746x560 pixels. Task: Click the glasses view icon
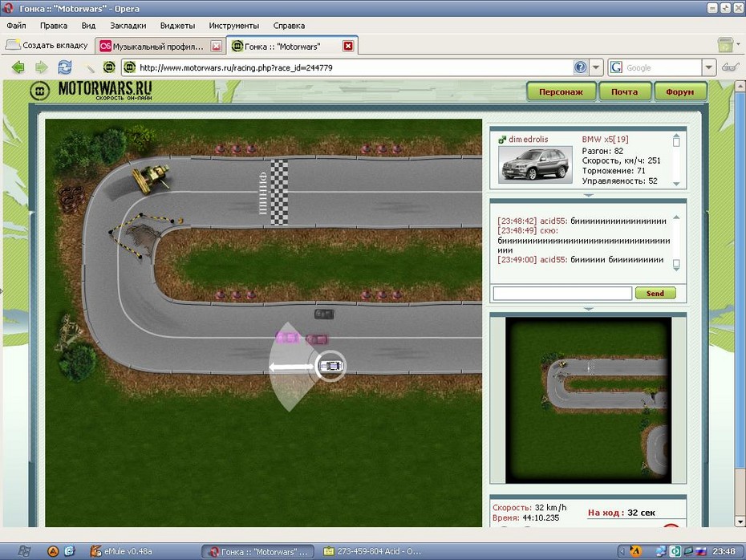[x=730, y=67]
